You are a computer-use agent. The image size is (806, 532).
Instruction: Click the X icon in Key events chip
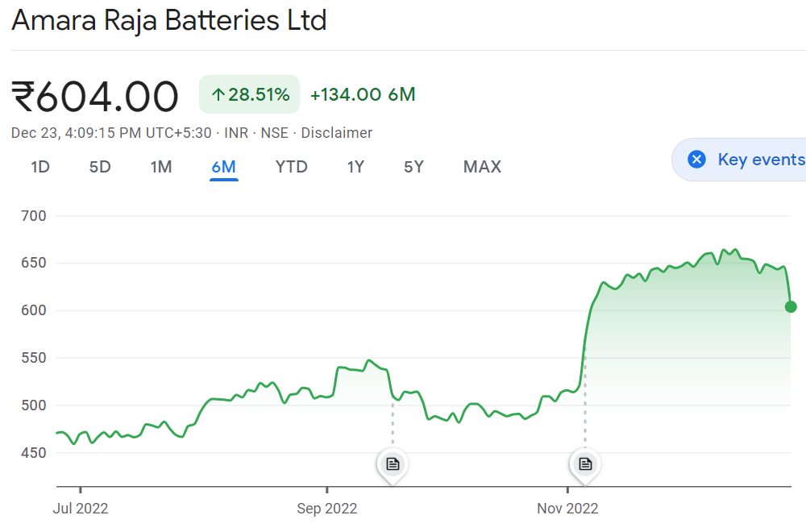click(x=697, y=160)
